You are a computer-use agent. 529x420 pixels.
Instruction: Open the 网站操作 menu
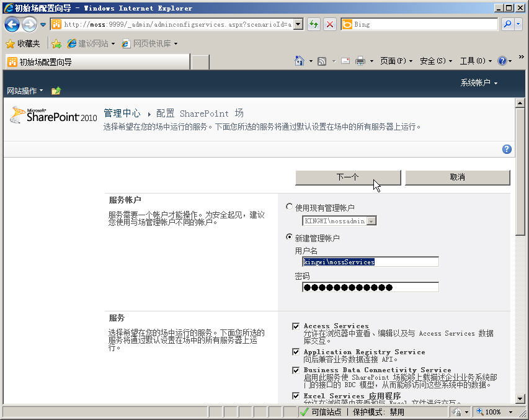click(x=25, y=91)
